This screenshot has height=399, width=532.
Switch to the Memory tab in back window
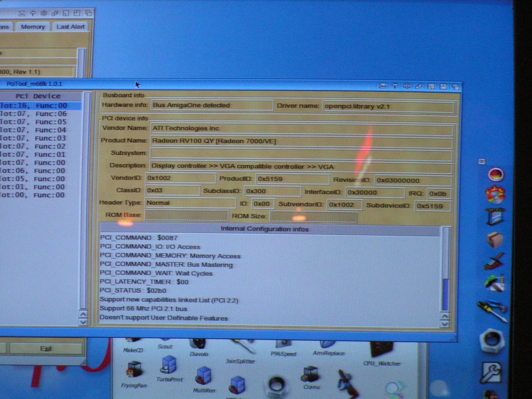click(33, 27)
